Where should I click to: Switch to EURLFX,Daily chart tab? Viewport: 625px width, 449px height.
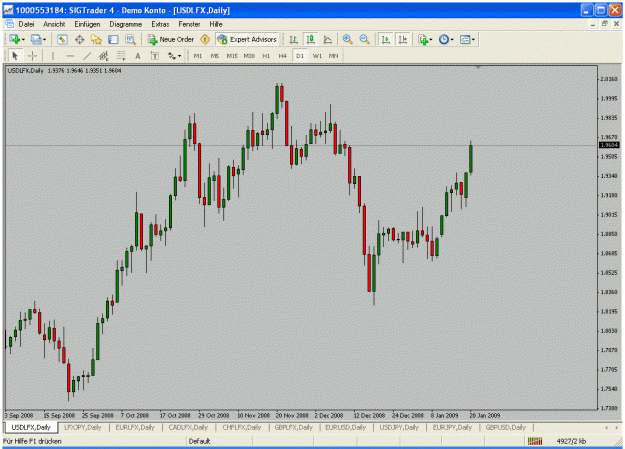coord(135,427)
